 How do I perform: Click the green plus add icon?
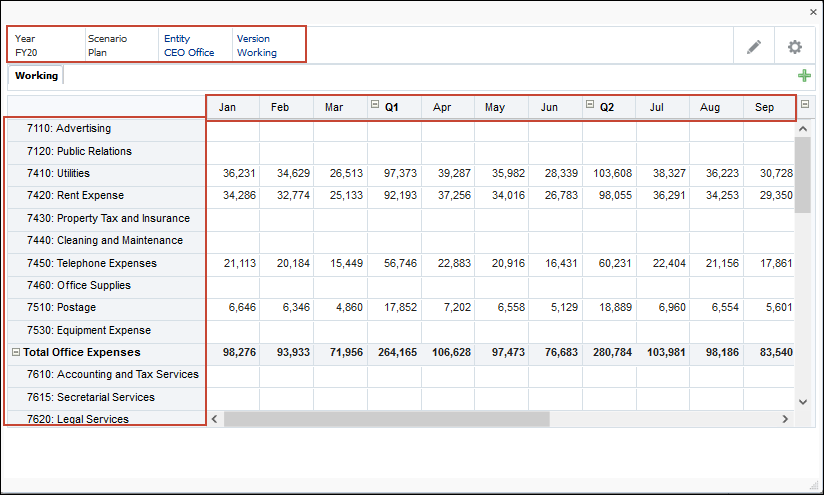804,76
